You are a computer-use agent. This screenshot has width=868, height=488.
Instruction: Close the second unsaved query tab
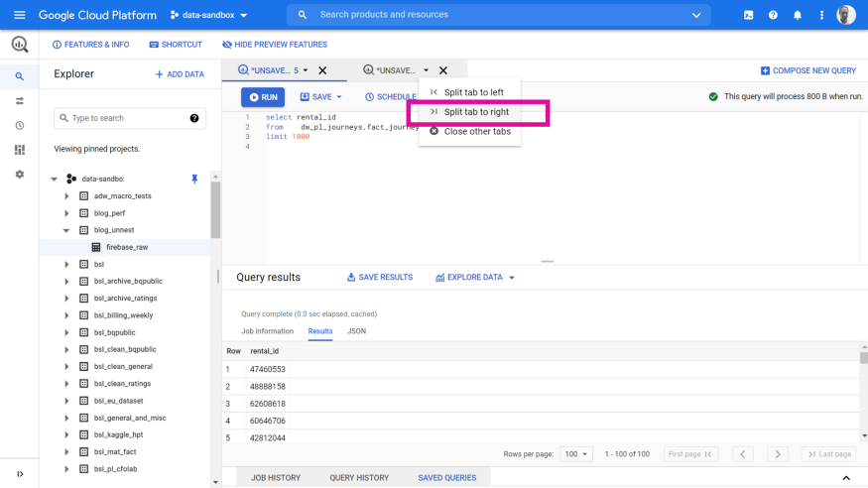point(442,70)
